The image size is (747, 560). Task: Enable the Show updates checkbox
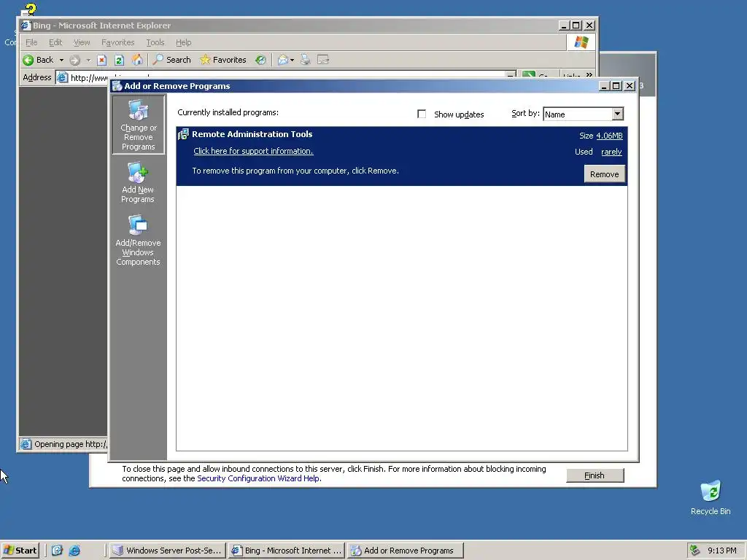(422, 114)
